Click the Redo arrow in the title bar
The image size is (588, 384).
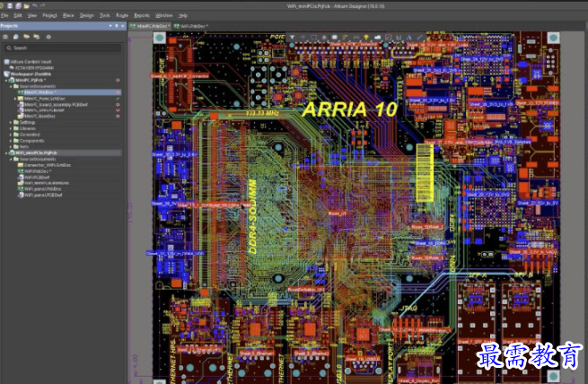pyautogui.click(x=42, y=5)
